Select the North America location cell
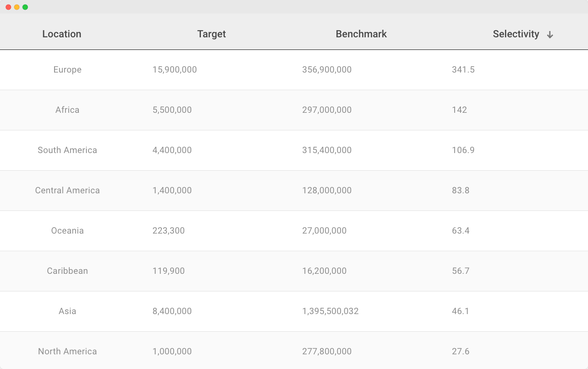The height and width of the screenshot is (369, 588). pyautogui.click(x=68, y=351)
